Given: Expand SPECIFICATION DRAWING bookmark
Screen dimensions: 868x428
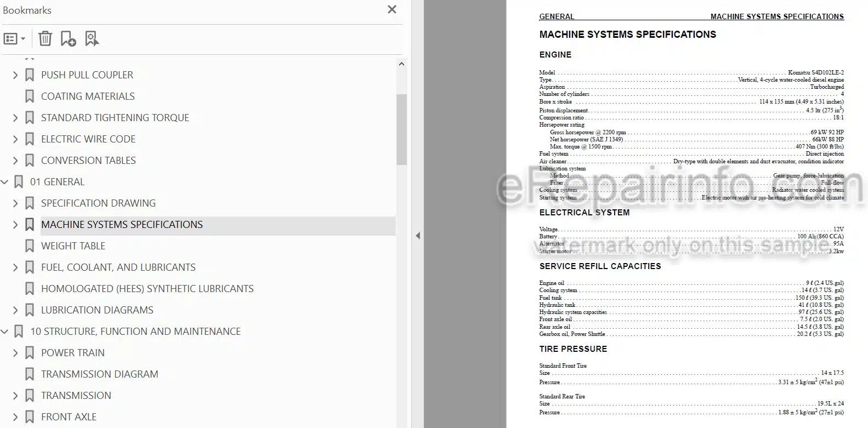Looking at the screenshot, I should click(x=15, y=203).
